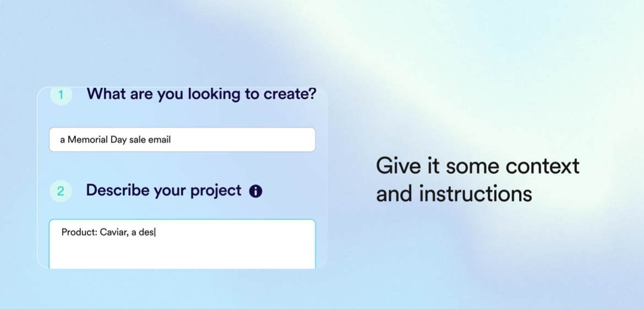
Task: Click the 'Give it some context' caption line
Action: [477, 166]
